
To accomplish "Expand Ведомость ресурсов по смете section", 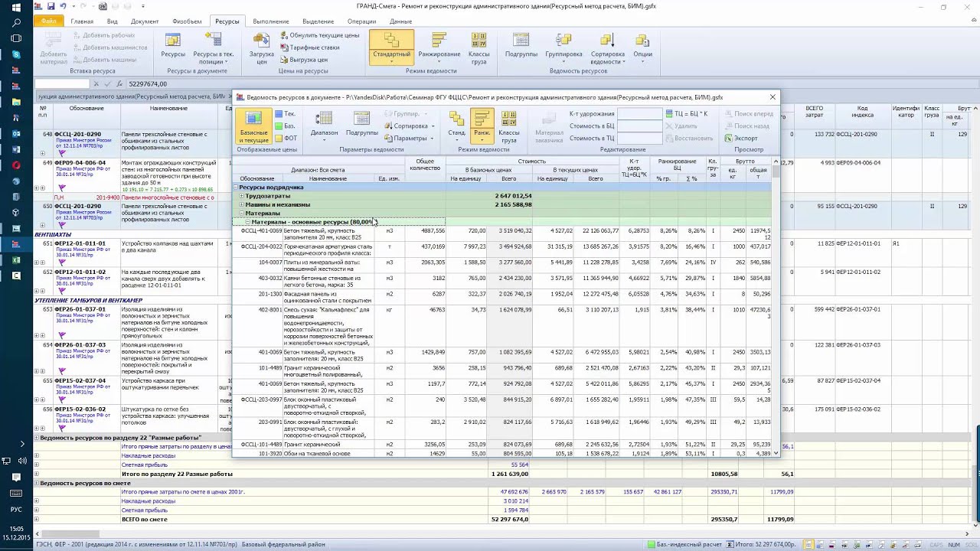I will click(36, 484).
